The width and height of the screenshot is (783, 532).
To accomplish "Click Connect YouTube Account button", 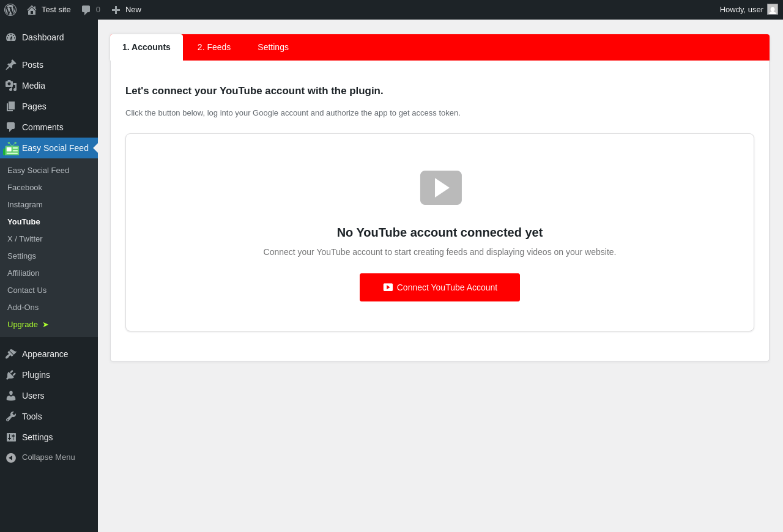I will (x=440, y=287).
